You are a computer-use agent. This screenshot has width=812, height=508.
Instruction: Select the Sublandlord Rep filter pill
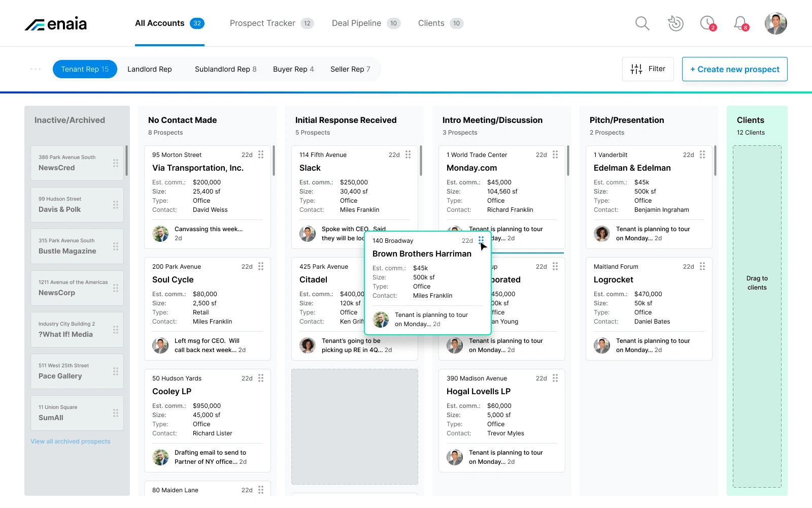point(226,69)
